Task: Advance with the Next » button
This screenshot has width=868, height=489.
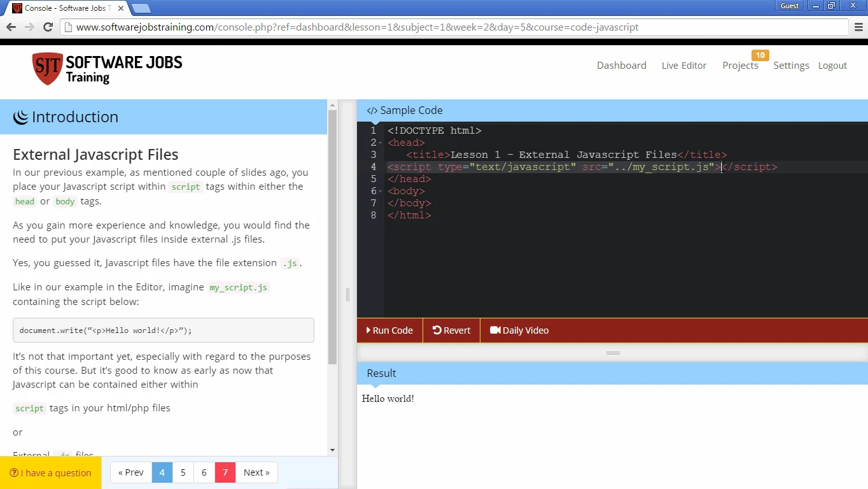Action: (256, 472)
